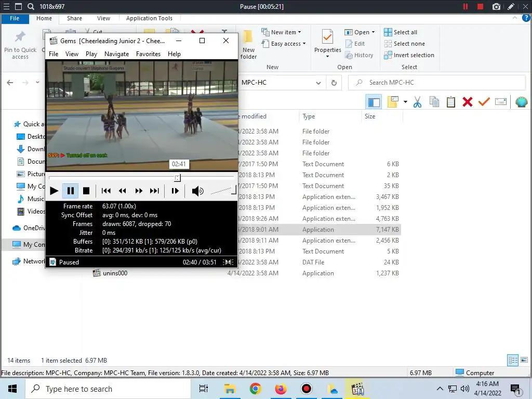Image resolution: width=532 pixels, height=399 pixels.
Task: Click Select all in ribbon
Action: (401, 32)
